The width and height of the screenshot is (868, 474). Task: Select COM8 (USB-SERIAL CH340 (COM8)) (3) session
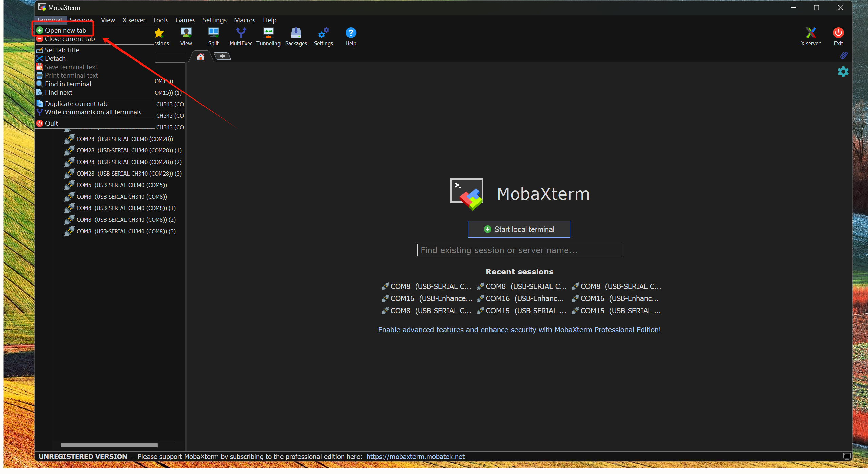pyautogui.click(x=120, y=231)
